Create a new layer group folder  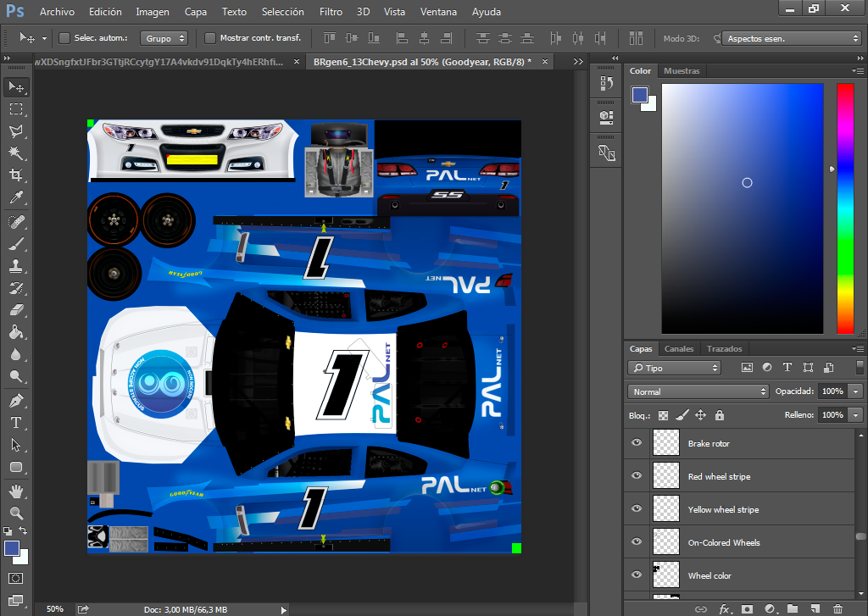click(x=793, y=609)
